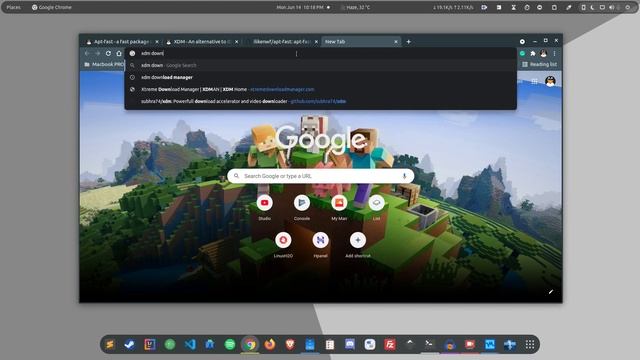Close the ilikenwf/apt-fast tab
The height and width of the screenshot is (360, 640).
pyautogui.click(x=316, y=42)
